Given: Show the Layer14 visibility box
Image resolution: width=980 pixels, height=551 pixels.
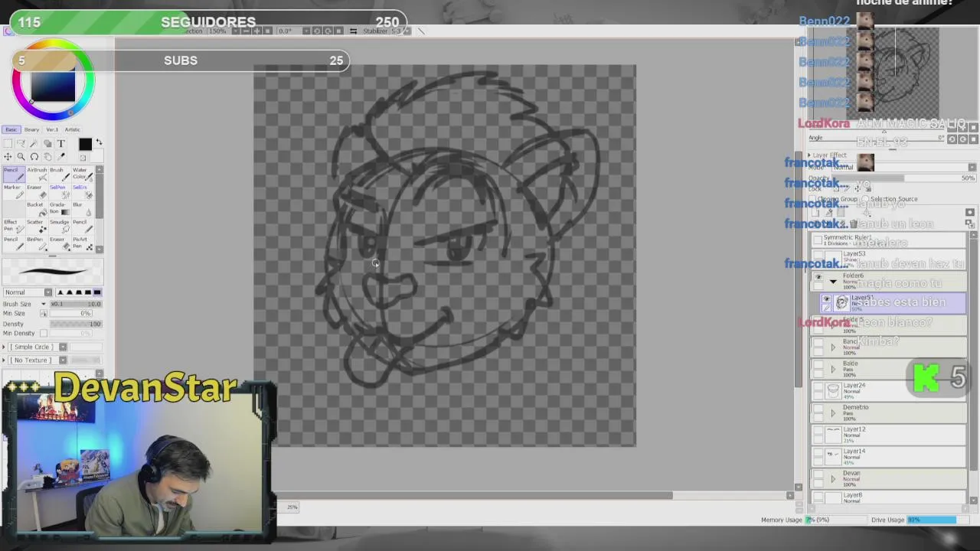Looking at the screenshot, I should click(x=818, y=453).
